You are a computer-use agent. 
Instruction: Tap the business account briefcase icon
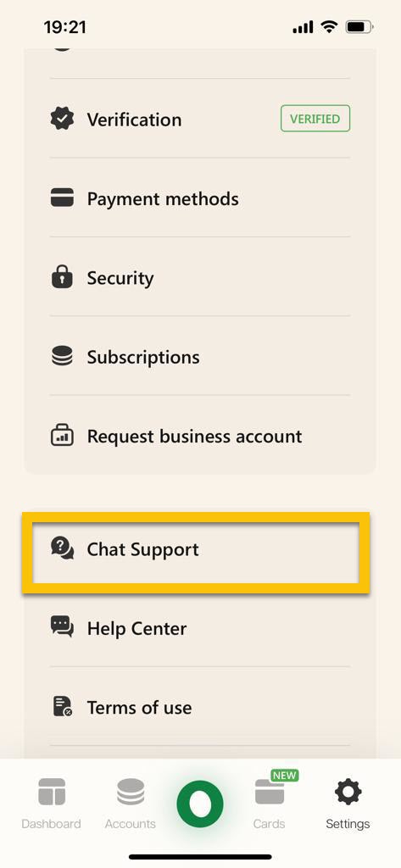(62, 435)
